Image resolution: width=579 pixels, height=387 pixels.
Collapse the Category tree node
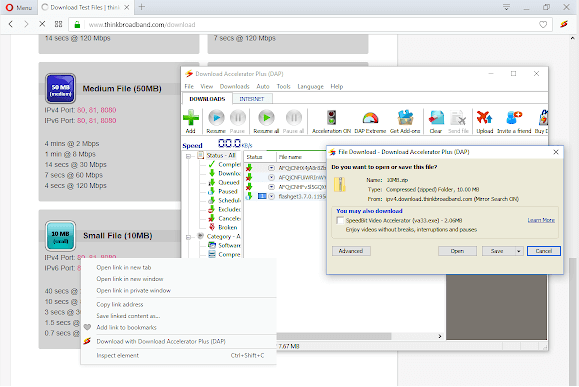point(188,237)
